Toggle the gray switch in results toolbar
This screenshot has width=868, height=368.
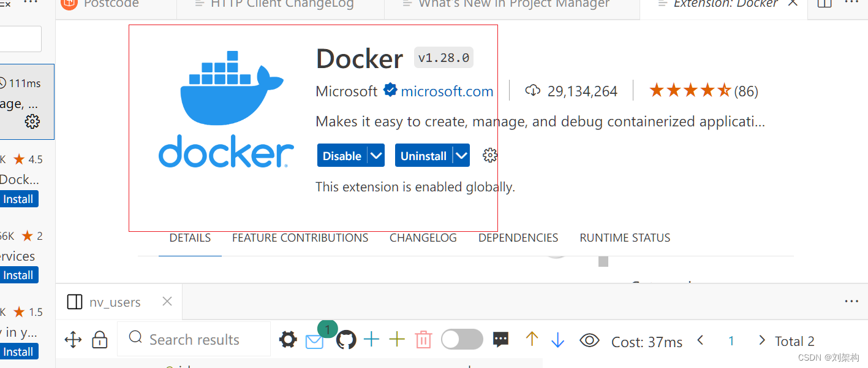point(462,339)
